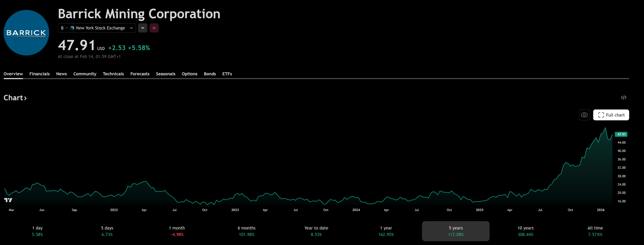This screenshot has height=245, width=644.
Task: Select the Year to date range
Action: click(316, 231)
